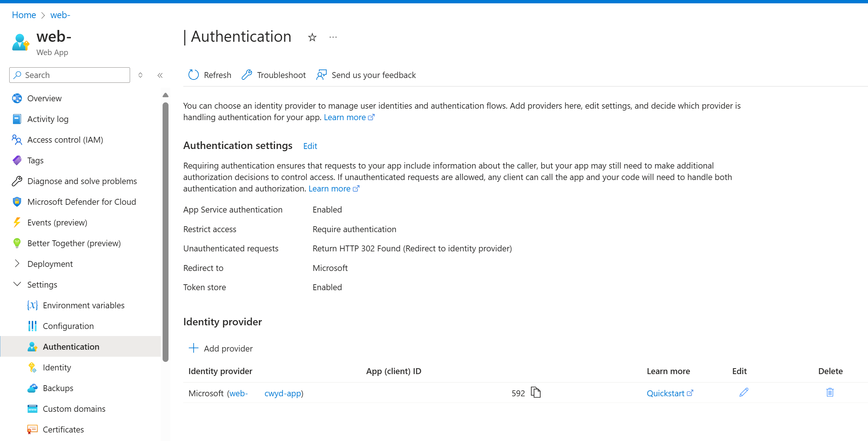Open Troubleshoot wrench tool
868x441 pixels.
[274, 75]
